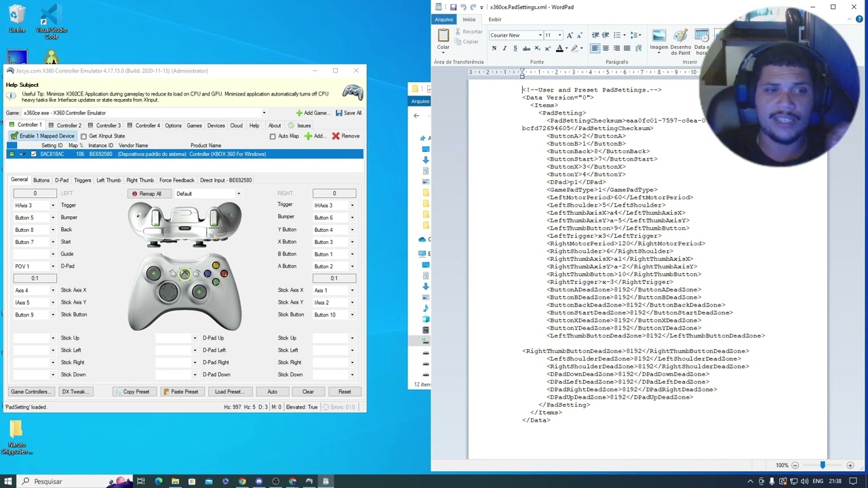Click the Save All icon in x360ce
The width and height of the screenshot is (868, 488).
click(x=338, y=113)
